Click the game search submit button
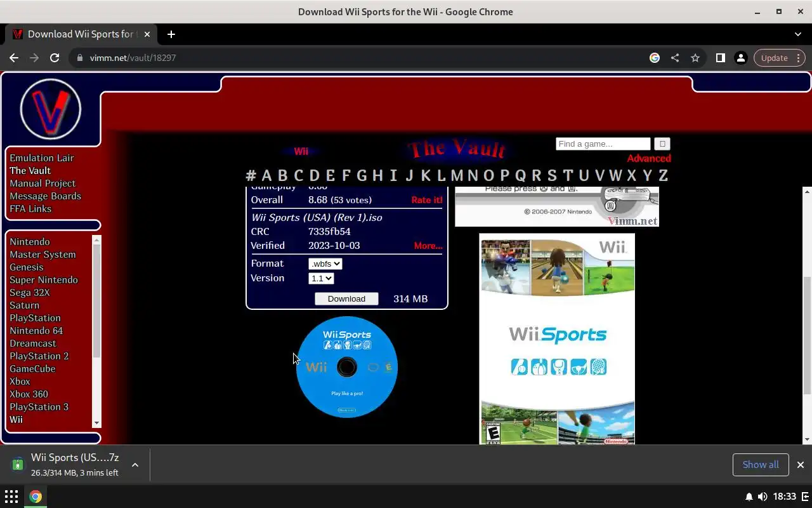The width and height of the screenshot is (812, 508). [662, 144]
